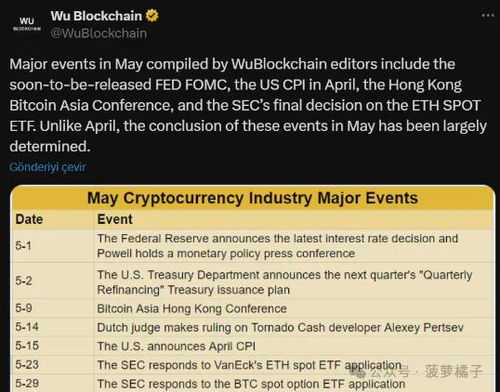Select the 5-1 Federal Reserve row
This screenshot has height=392, width=500.
[x=252, y=246]
